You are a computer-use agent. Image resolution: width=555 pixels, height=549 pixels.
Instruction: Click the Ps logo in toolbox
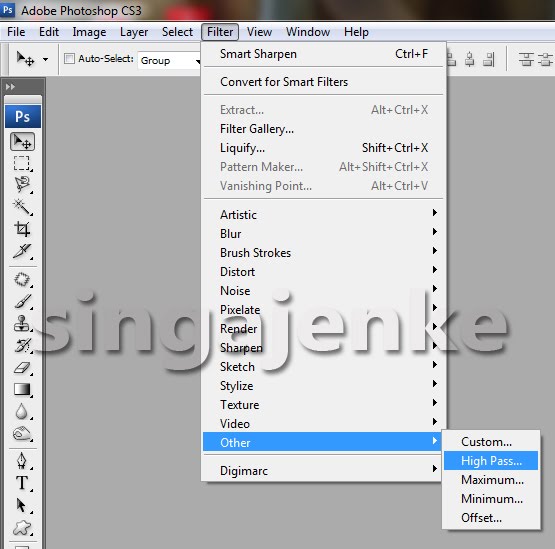pyautogui.click(x=23, y=116)
